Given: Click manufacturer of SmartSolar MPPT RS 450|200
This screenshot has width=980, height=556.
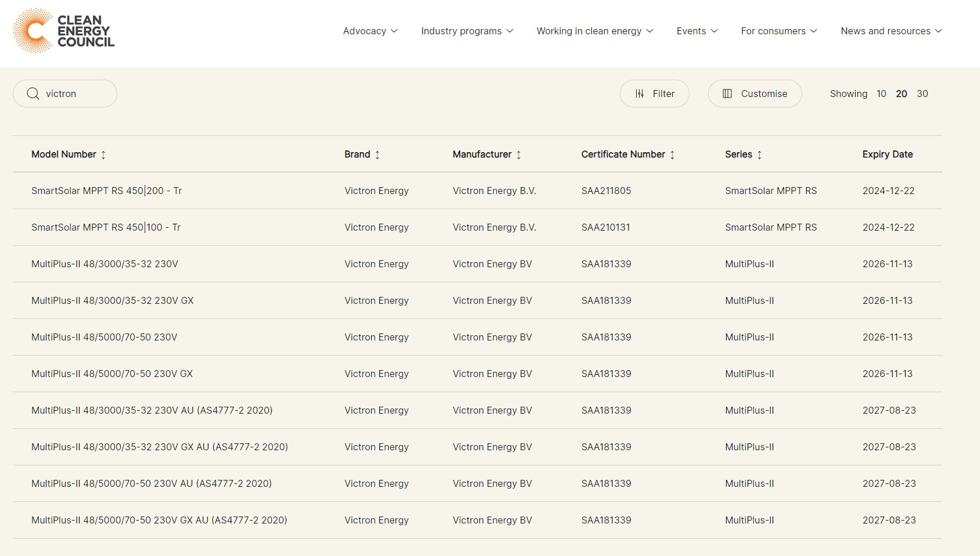Looking at the screenshot, I should coord(494,191).
